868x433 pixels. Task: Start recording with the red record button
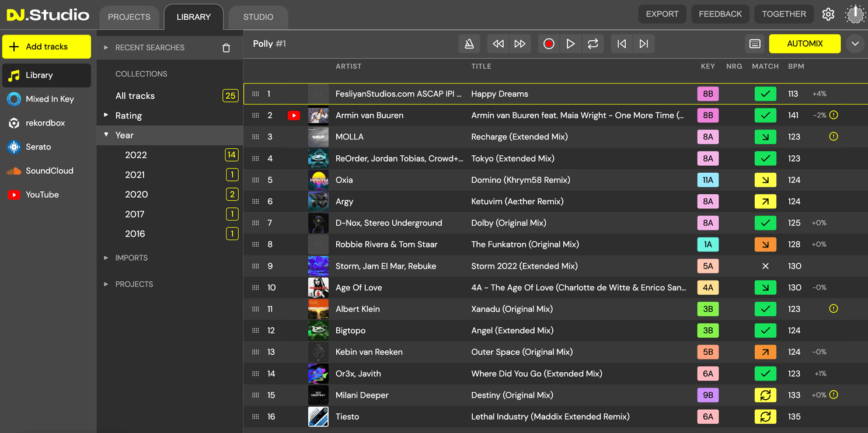pyautogui.click(x=549, y=44)
